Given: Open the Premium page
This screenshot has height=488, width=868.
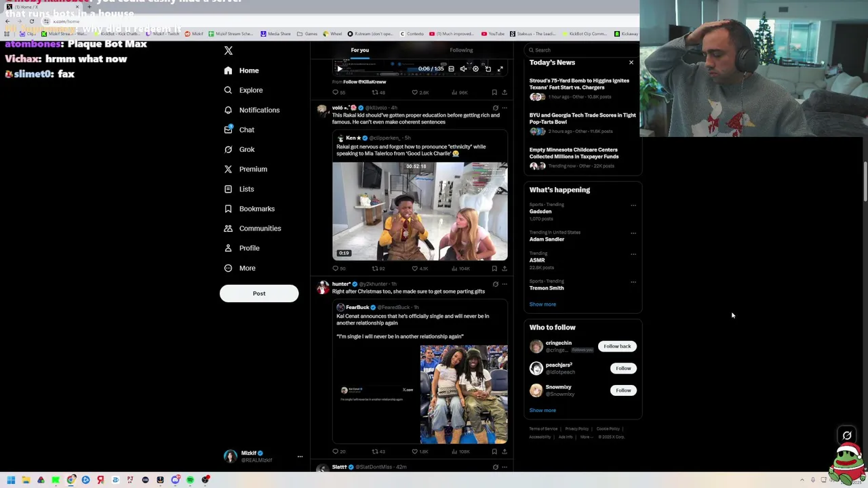Looking at the screenshot, I should 245,169.
